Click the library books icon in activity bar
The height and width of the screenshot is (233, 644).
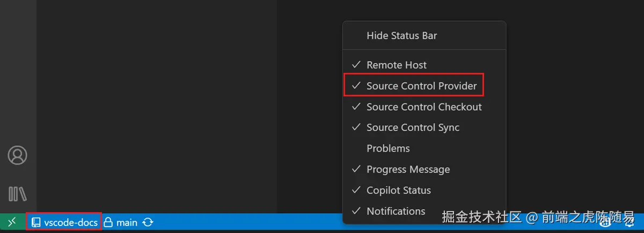pos(18,193)
